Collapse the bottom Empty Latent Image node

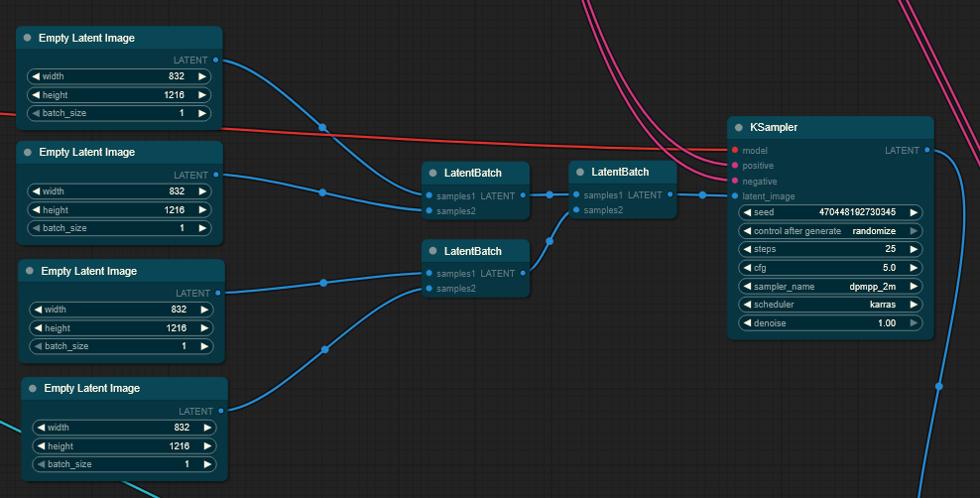[x=33, y=388]
